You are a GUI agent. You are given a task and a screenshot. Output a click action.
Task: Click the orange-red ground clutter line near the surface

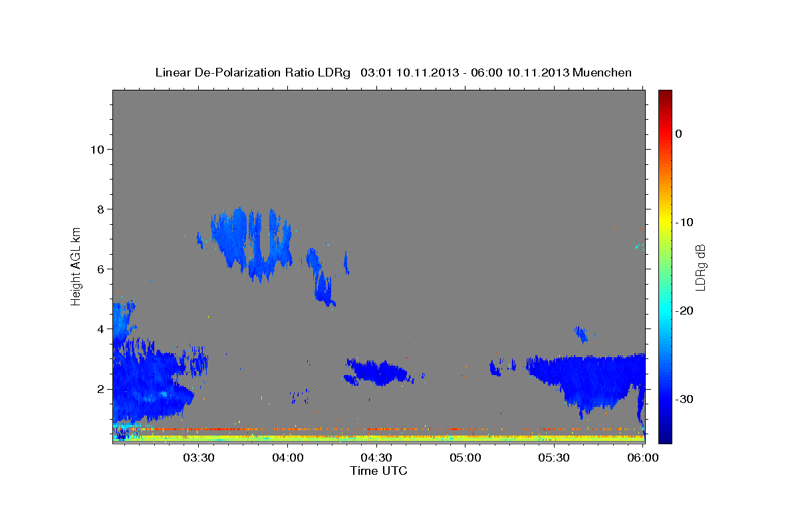click(x=379, y=429)
